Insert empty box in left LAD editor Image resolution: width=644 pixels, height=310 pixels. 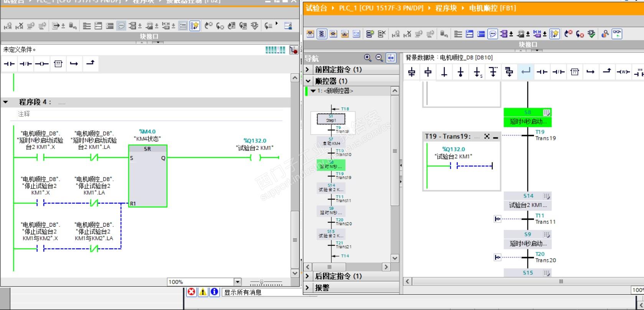coord(58,64)
